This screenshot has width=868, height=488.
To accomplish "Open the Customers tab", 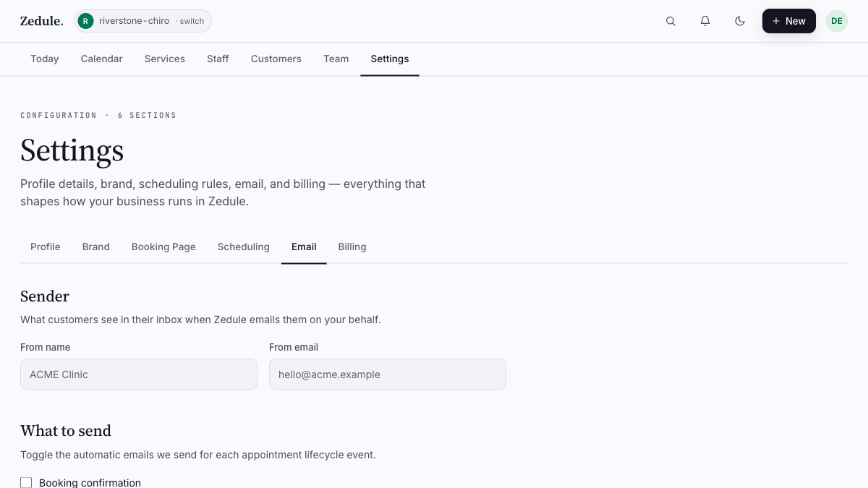I will [x=276, y=59].
